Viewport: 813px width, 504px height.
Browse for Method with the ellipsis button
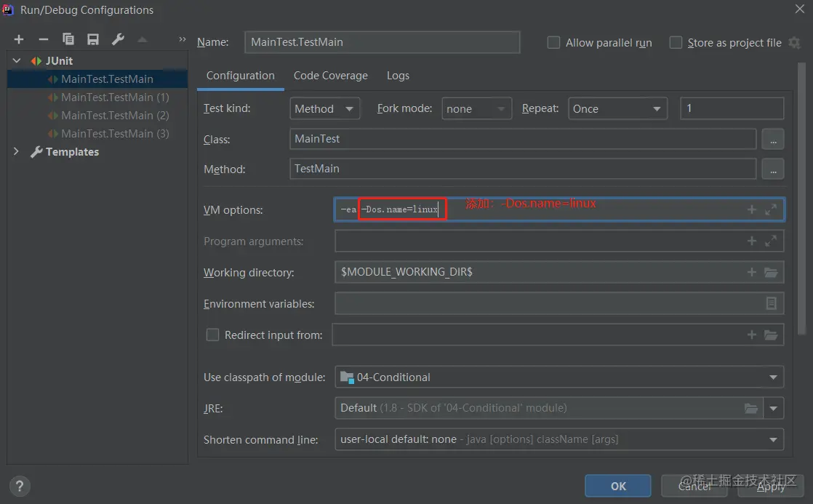[773, 169]
